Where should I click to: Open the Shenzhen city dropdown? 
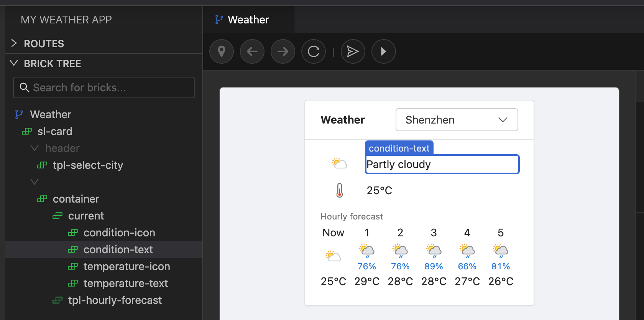point(457,120)
